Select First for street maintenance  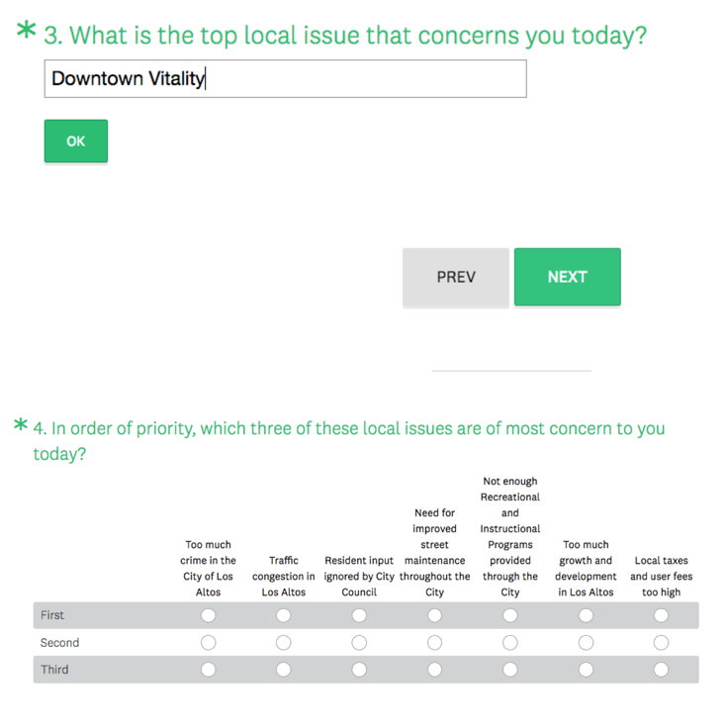[x=434, y=615]
